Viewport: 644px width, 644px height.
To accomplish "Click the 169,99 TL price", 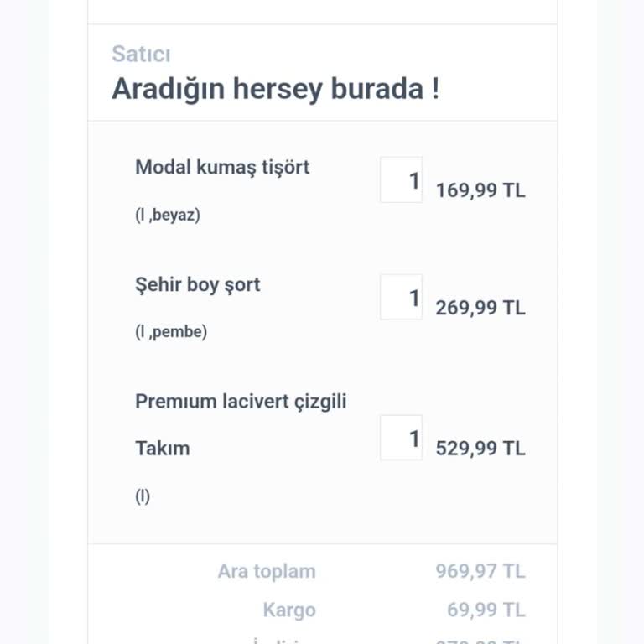I will click(480, 190).
